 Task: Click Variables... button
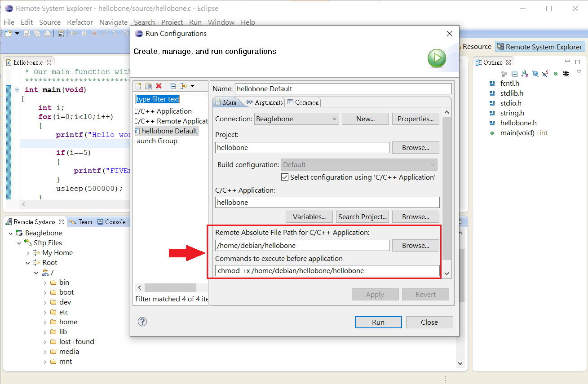click(309, 216)
